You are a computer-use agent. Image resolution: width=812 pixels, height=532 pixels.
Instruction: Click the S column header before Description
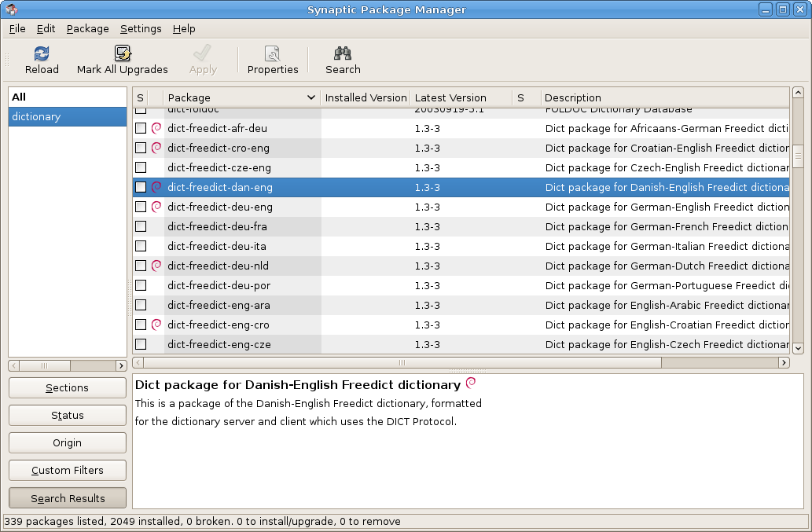[526, 97]
